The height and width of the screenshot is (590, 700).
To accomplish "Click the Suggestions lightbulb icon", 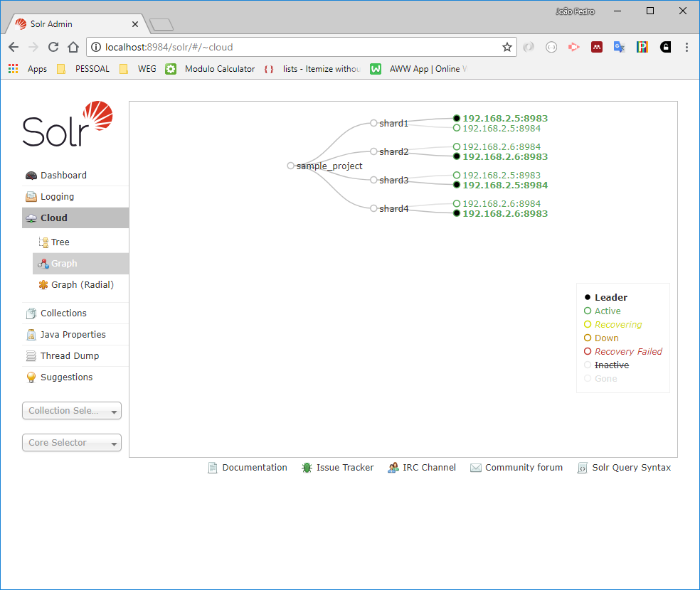I will point(31,377).
